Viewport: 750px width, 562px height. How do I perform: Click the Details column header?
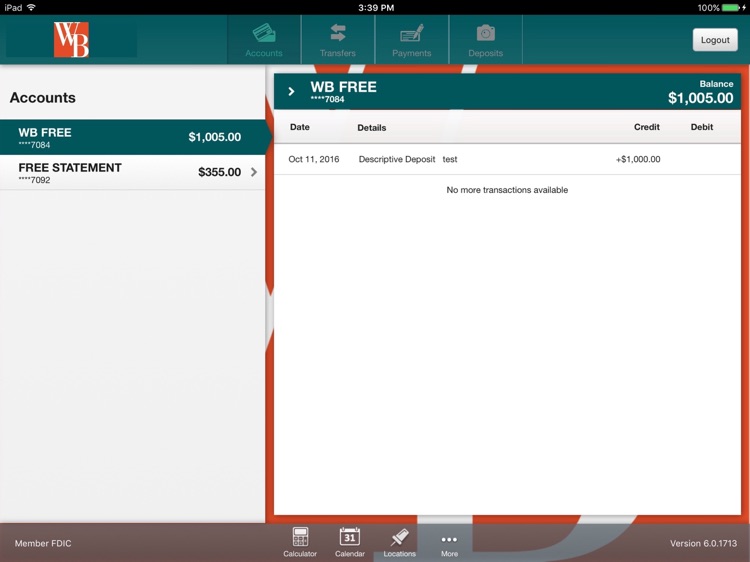(x=372, y=128)
